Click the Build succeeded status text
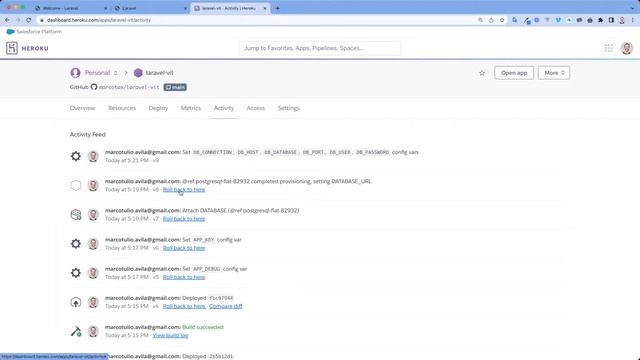 click(x=203, y=327)
